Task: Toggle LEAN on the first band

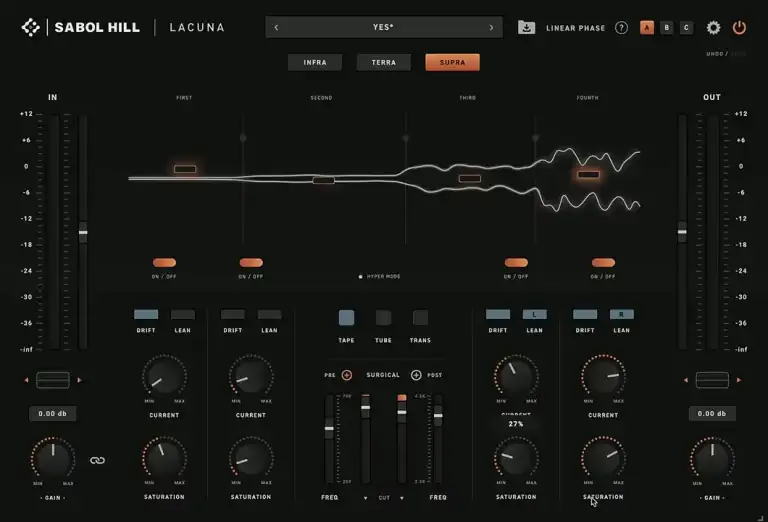Action: point(183,314)
